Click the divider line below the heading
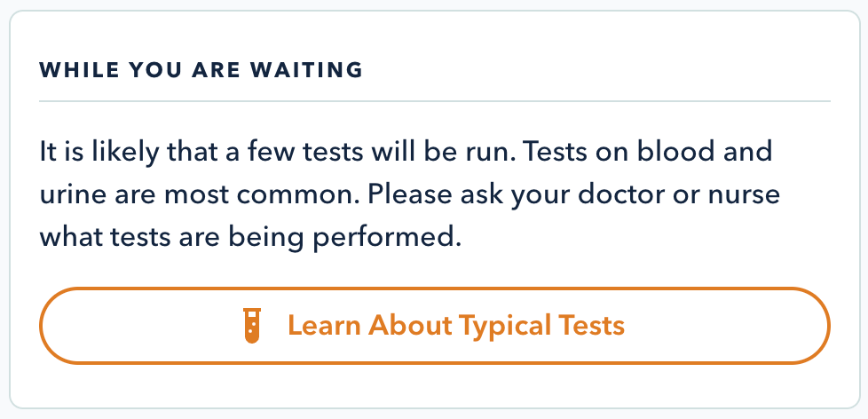The height and width of the screenshot is (419, 868). (434, 101)
